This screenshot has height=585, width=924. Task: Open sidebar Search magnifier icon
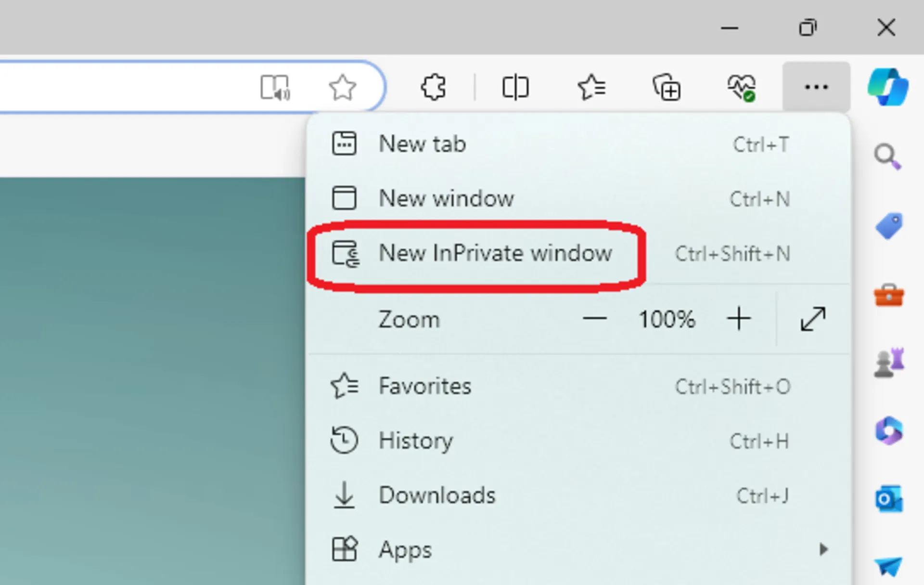pyautogui.click(x=888, y=157)
